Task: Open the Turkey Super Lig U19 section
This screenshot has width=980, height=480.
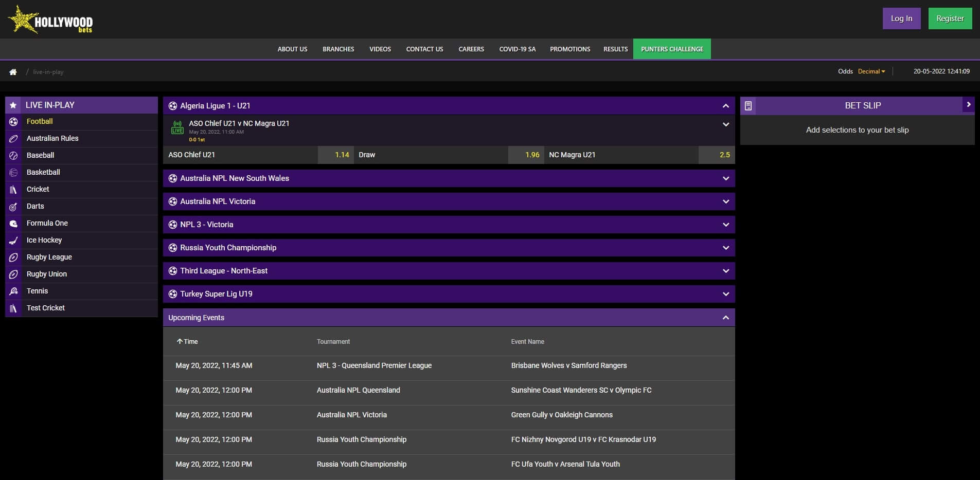Action: [x=726, y=293]
